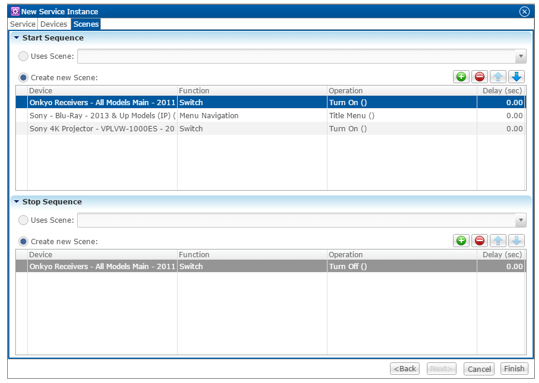Select Create new Scene radio in Start Sequence
Screen dimensions: 539x383
click(23, 78)
